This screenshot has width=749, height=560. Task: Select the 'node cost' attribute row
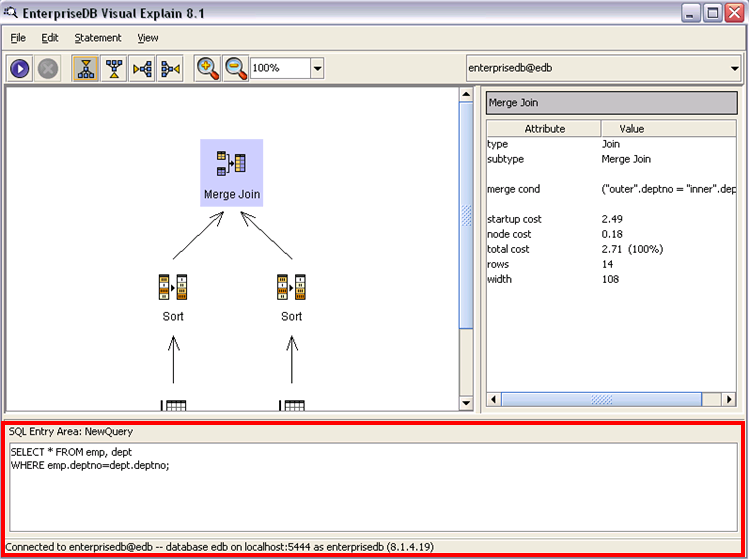point(611,234)
